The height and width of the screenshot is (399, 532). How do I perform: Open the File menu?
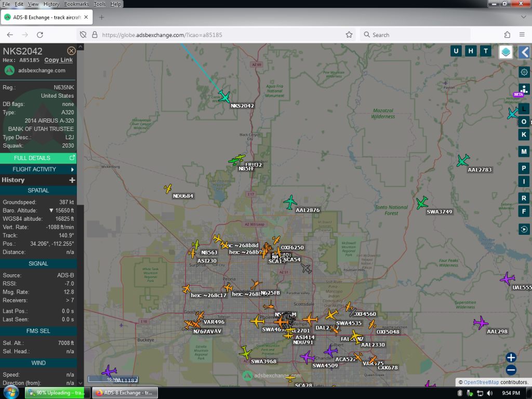(x=6, y=4)
